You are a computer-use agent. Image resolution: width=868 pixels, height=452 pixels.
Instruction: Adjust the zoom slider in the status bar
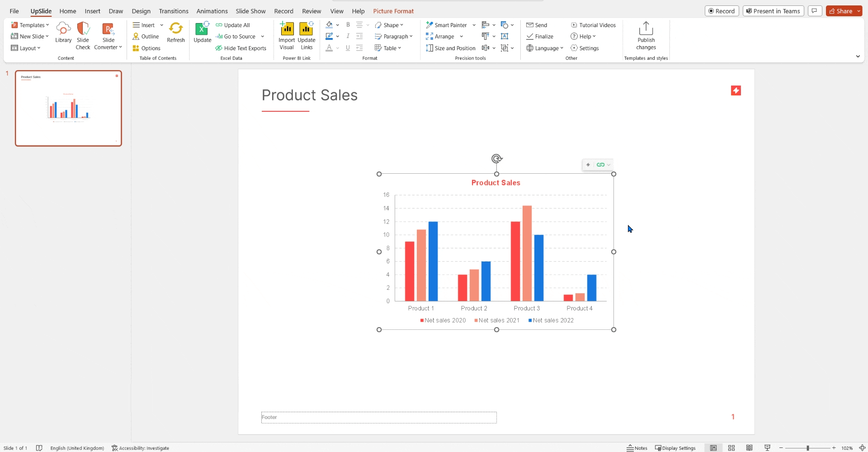click(808, 448)
